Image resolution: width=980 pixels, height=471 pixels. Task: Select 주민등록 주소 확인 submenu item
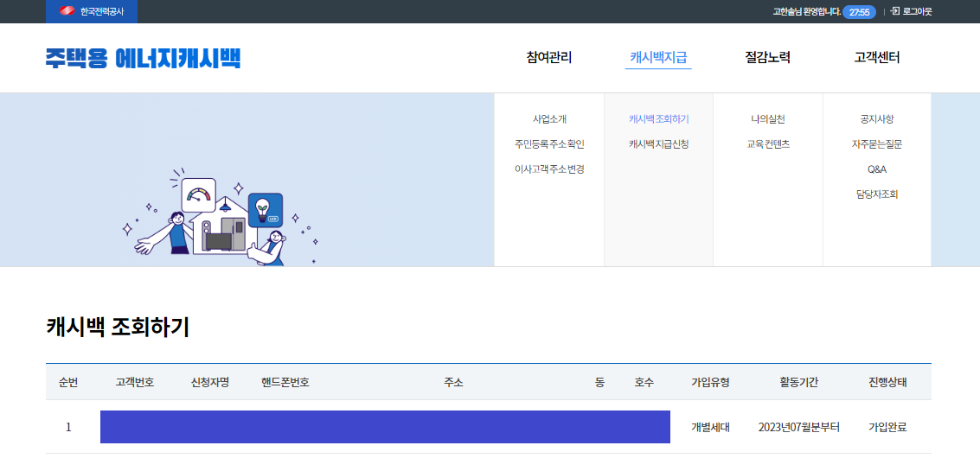click(549, 143)
